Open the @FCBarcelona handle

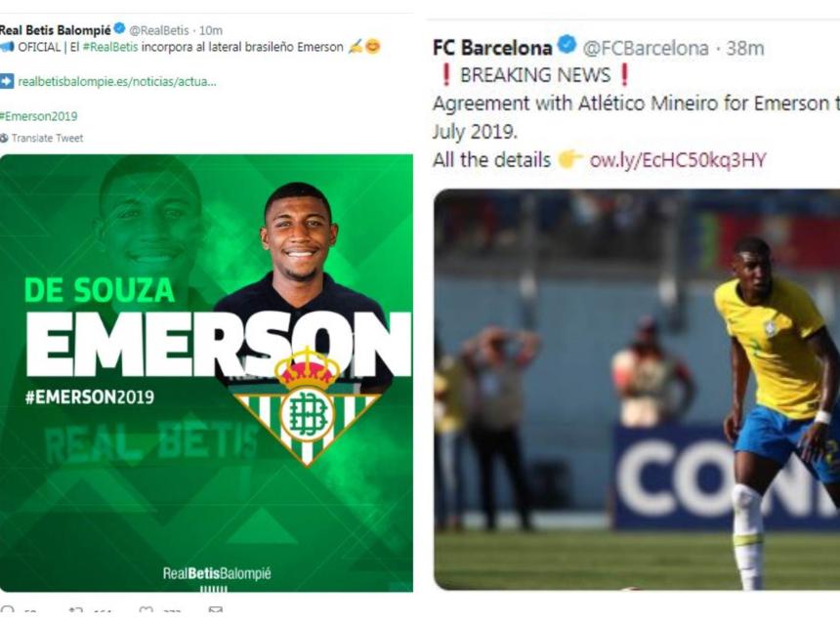pos(646,48)
